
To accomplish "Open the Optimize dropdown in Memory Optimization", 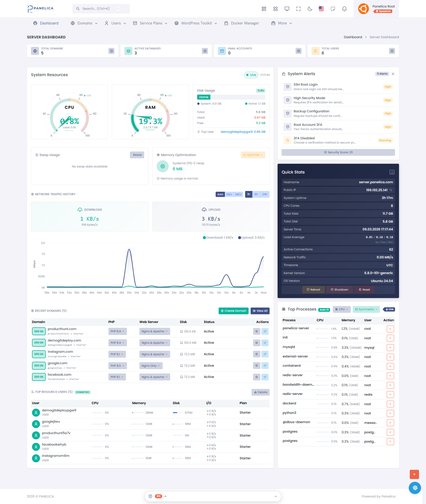I will (x=253, y=155).
